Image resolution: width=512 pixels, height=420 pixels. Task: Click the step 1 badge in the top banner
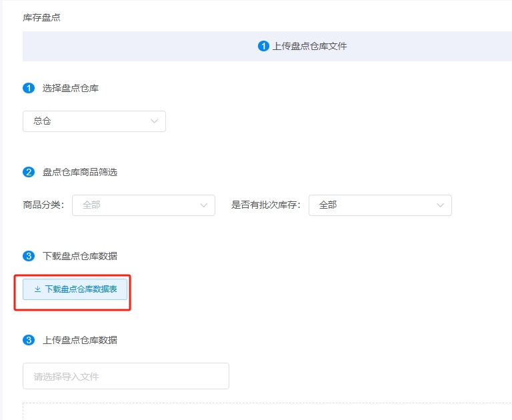pos(263,47)
